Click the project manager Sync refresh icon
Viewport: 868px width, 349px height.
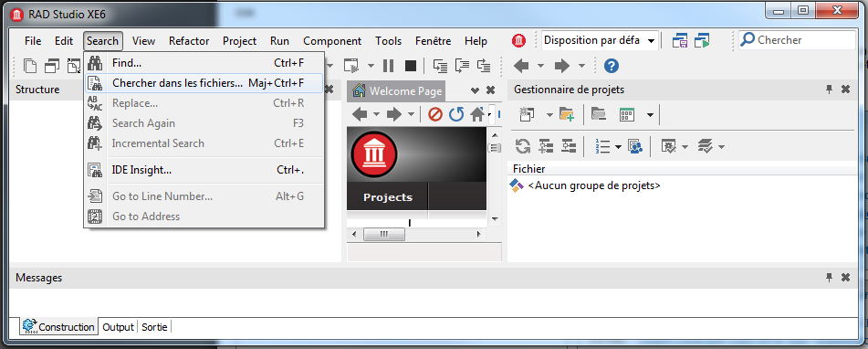pos(523,146)
